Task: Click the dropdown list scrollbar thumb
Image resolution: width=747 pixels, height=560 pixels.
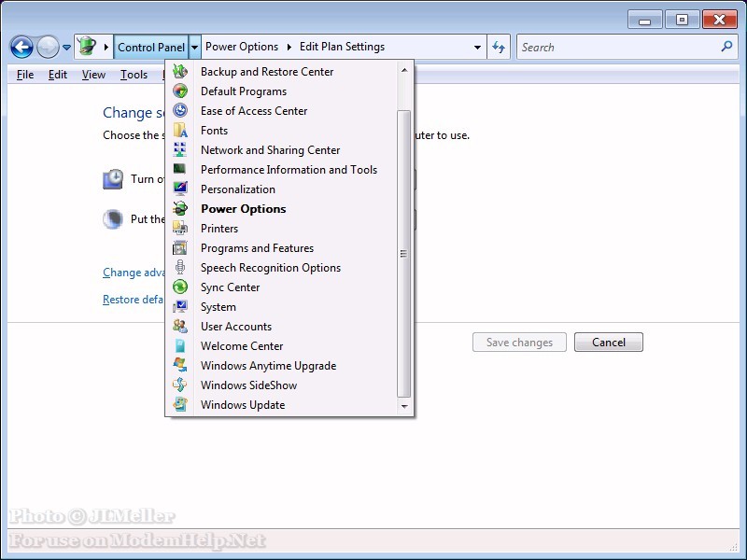Action: (403, 253)
